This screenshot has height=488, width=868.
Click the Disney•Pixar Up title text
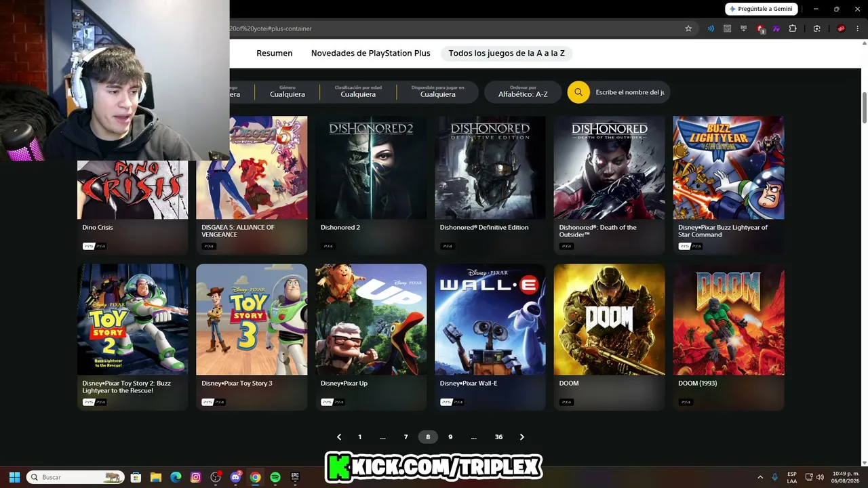(344, 384)
